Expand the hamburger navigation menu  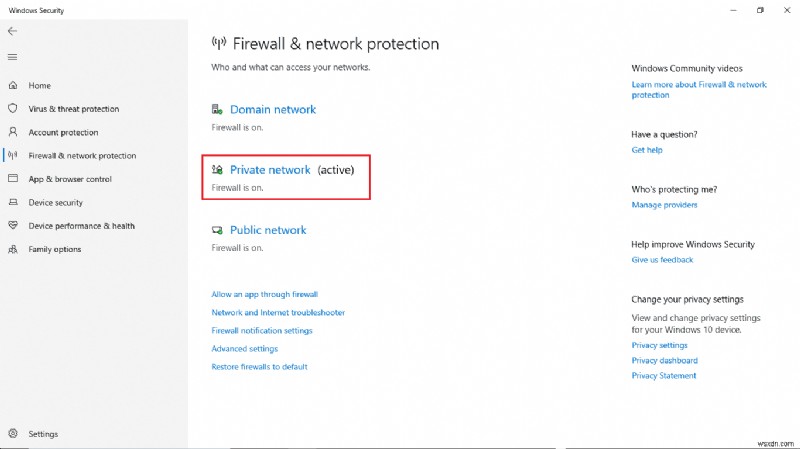click(12, 57)
